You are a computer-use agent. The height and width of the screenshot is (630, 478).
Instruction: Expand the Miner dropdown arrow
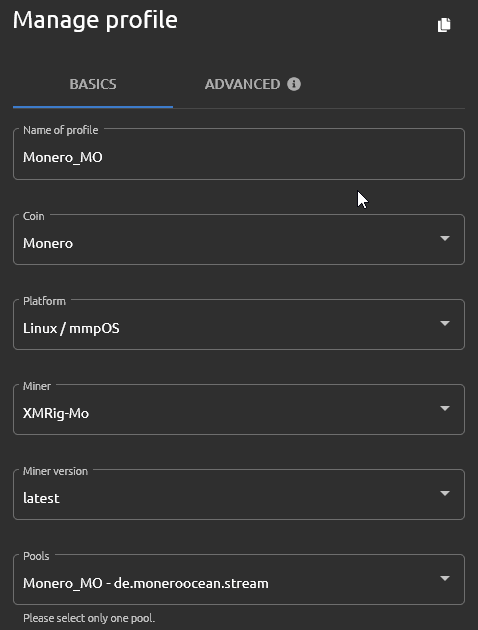pyautogui.click(x=445, y=409)
